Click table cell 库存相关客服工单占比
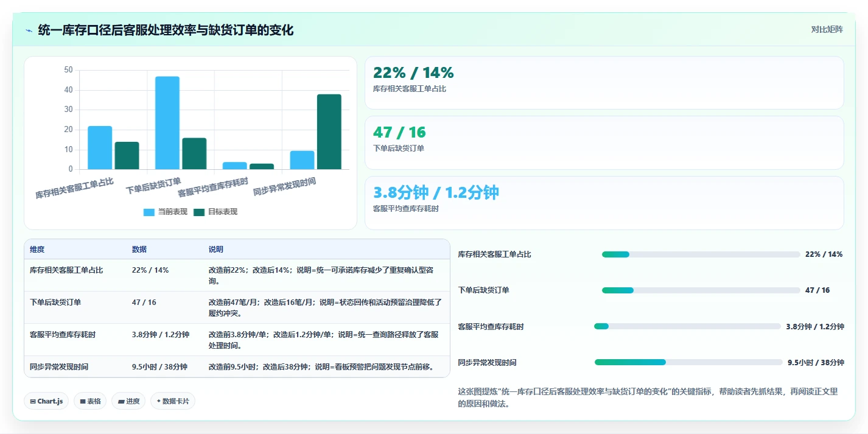 66,270
